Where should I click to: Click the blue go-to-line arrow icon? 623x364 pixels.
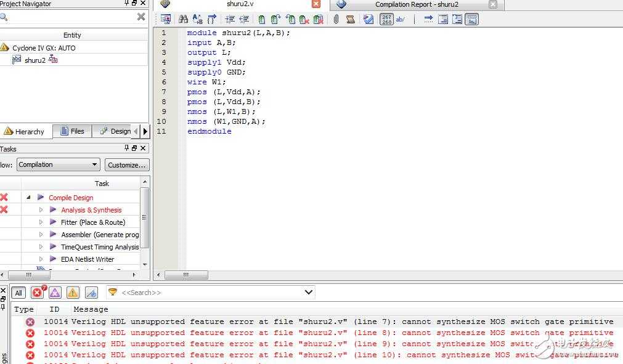point(428,19)
